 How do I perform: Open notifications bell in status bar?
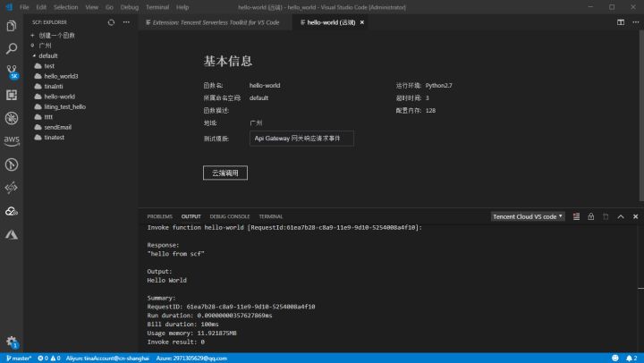(631, 358)
